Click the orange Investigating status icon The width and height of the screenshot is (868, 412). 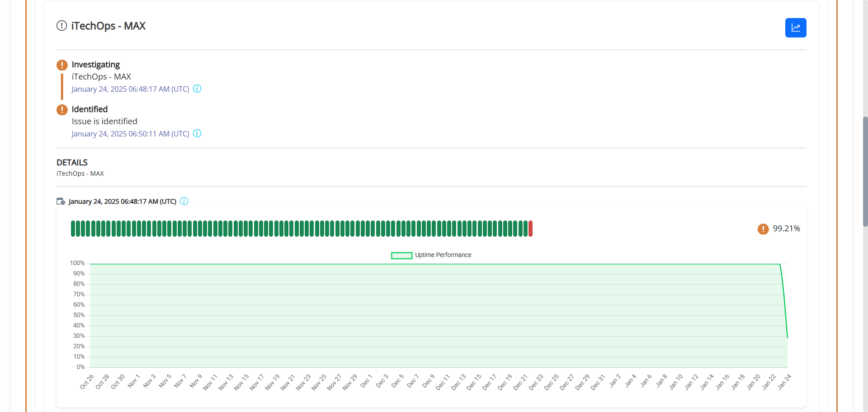62,65
